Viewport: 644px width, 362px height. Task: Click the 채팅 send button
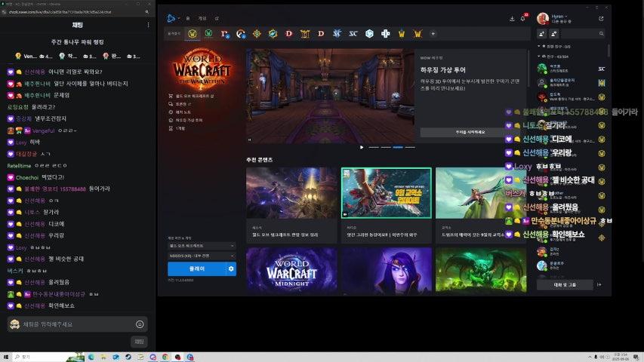pos(139,342)
